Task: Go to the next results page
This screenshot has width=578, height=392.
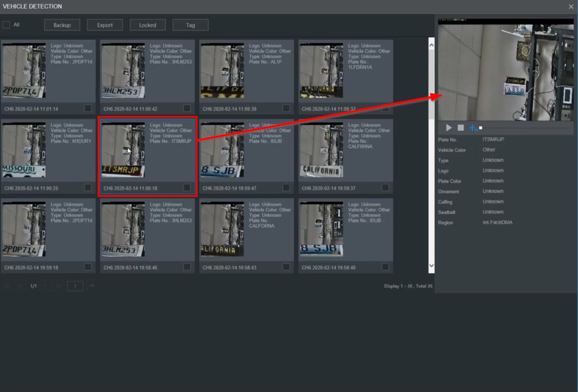Action: (x=45, y=285)
